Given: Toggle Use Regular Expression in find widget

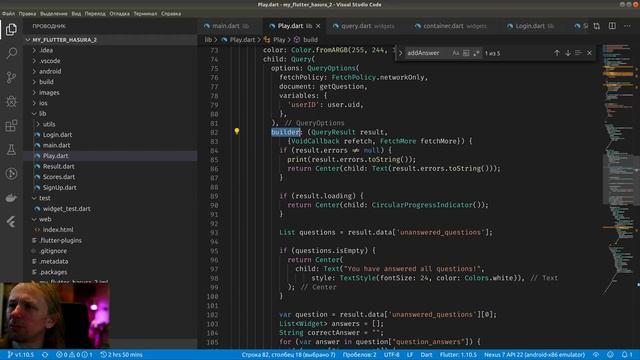Looking at the screenshot, I should pyautogui.click(x=476, y=53).
